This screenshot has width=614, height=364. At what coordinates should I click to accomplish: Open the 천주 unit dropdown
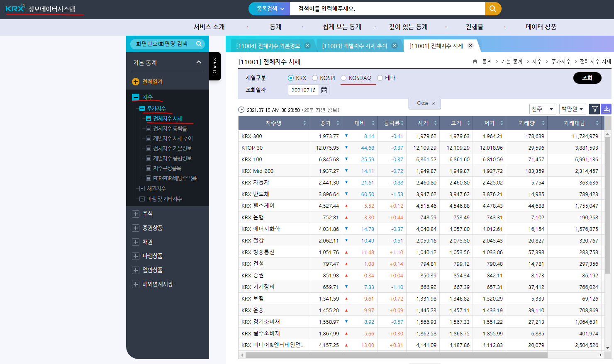pyautogui.click(x=543, y=109)
